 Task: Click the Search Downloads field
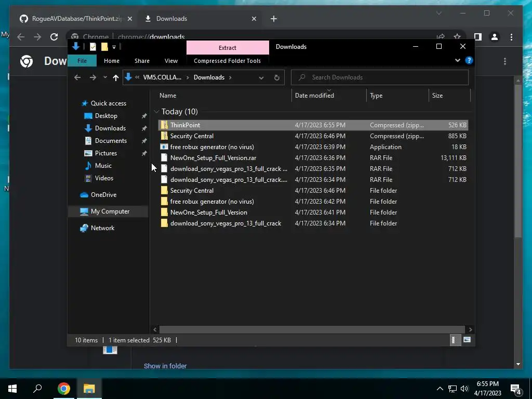(380, 77)
